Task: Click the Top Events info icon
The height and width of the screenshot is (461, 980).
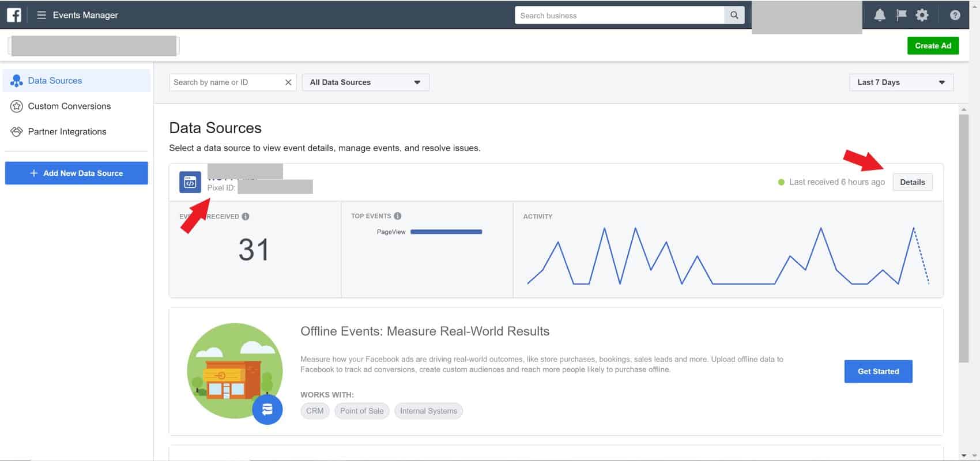Action: pos(398,216)
